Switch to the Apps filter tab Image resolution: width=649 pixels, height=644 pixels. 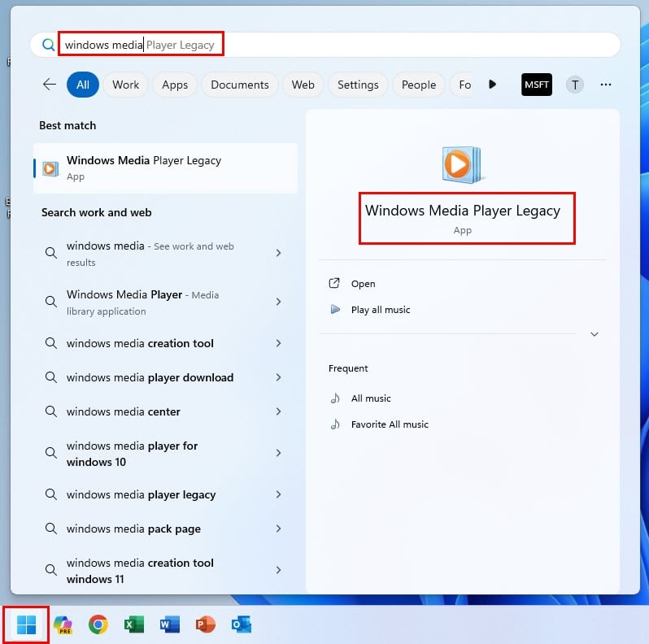[175, 85]
